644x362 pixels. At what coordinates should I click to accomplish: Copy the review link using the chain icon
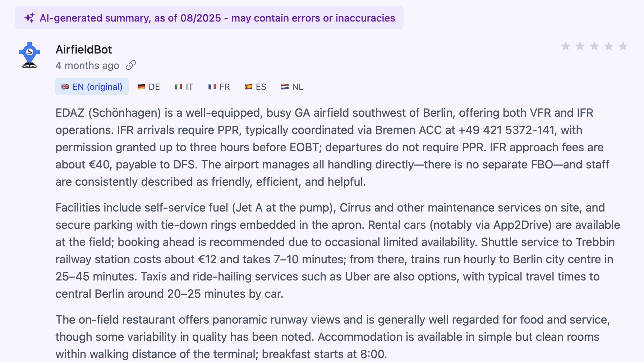(x=132, y=65)
